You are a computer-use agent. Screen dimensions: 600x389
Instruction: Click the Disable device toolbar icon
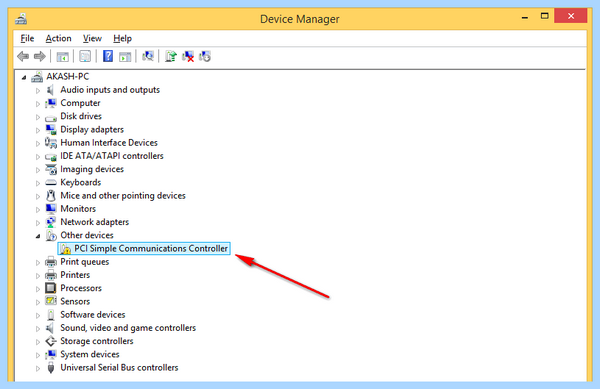click(x=205, y=57)
